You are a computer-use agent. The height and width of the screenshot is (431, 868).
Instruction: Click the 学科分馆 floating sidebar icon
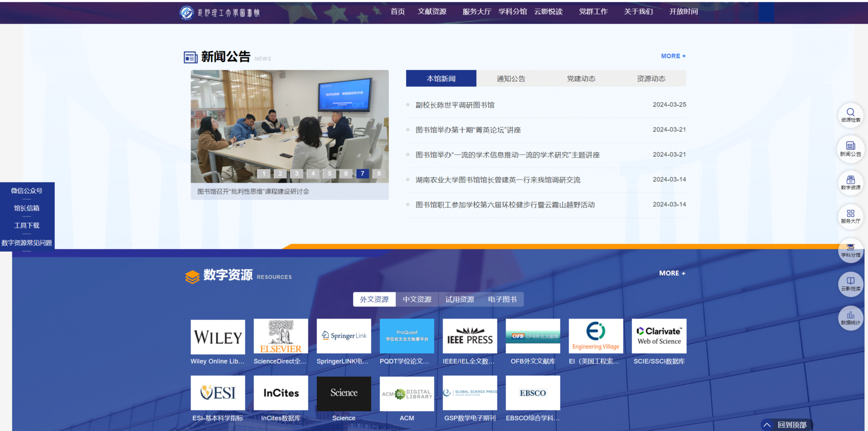point(851,251)
